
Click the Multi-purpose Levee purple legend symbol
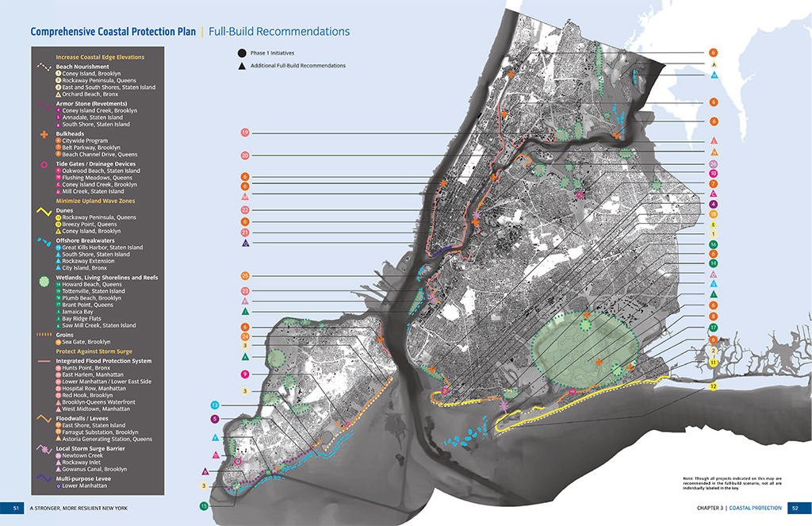[44, 479]
